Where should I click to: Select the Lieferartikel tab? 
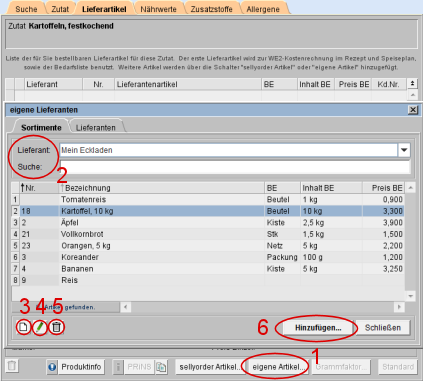click(x=104, y=9)
